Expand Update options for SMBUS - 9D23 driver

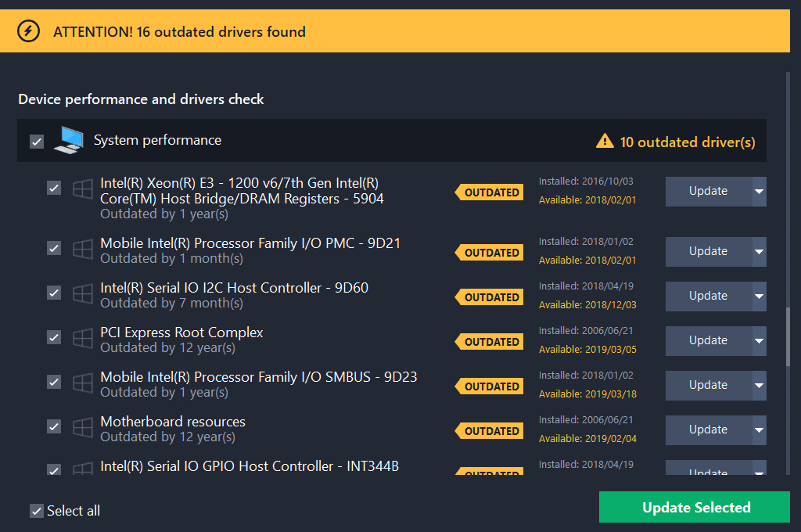click(759, 386)
